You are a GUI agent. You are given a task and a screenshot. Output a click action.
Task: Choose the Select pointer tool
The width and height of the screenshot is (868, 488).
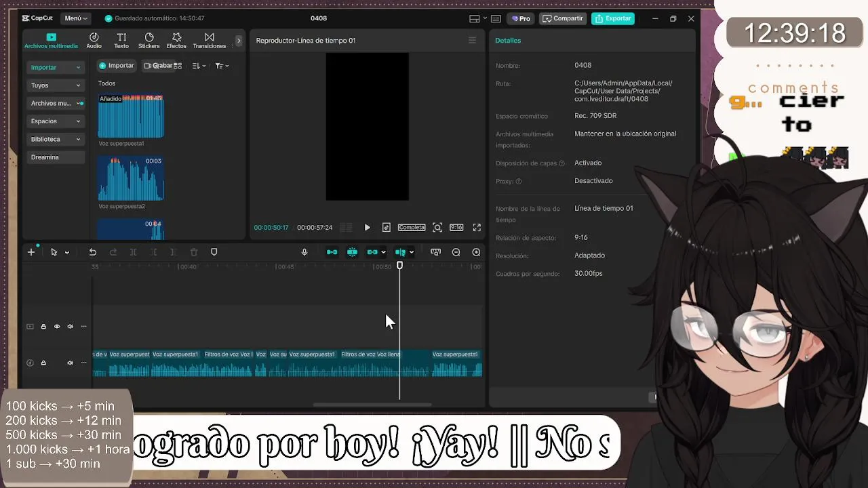54,252
